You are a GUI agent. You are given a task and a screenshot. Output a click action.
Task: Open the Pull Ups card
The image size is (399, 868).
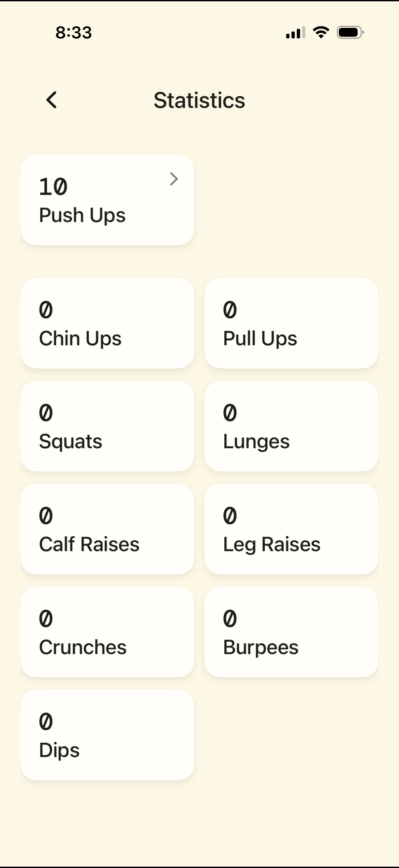[291, 323]
